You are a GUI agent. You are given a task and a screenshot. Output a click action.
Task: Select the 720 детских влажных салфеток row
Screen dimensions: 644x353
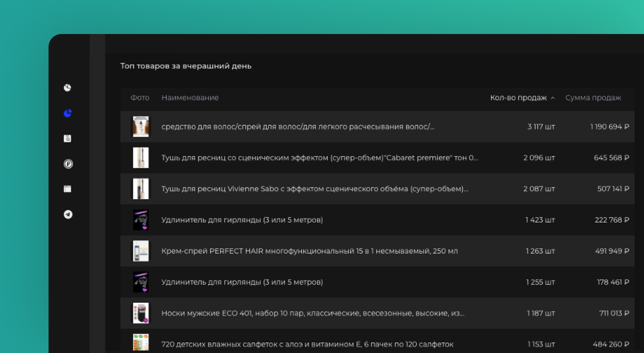(x=307, y=344)
